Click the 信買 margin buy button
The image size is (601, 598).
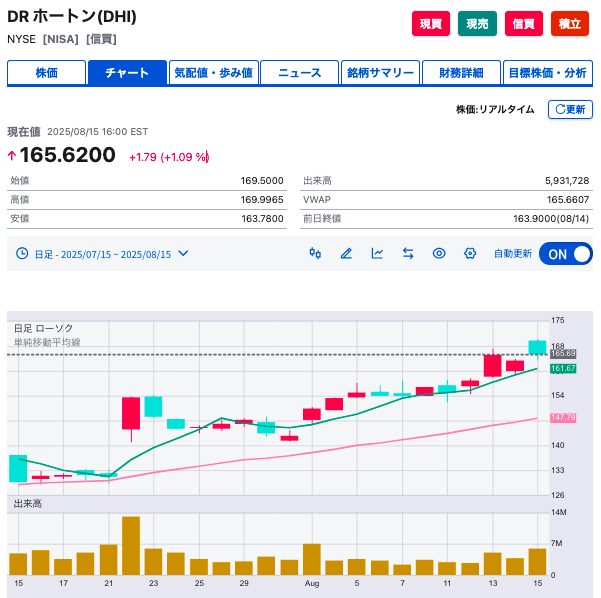coord(524,24)
